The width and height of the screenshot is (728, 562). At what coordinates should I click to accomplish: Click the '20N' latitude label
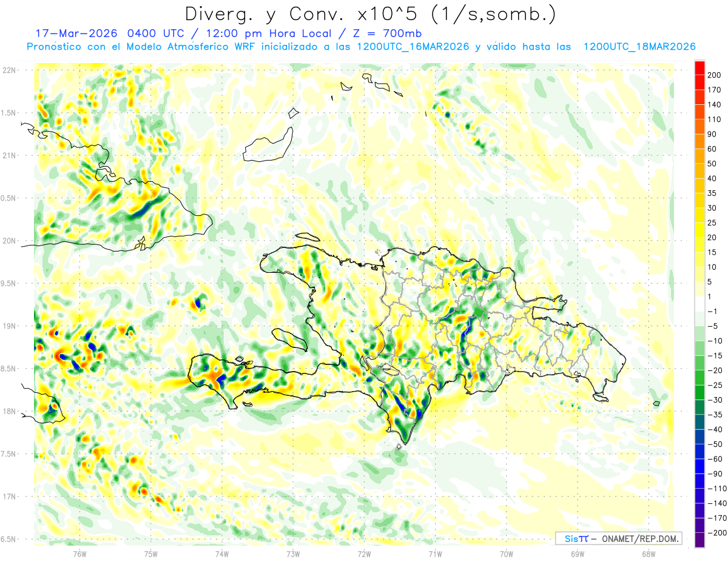pyautogui.click(x=8, y=241)
